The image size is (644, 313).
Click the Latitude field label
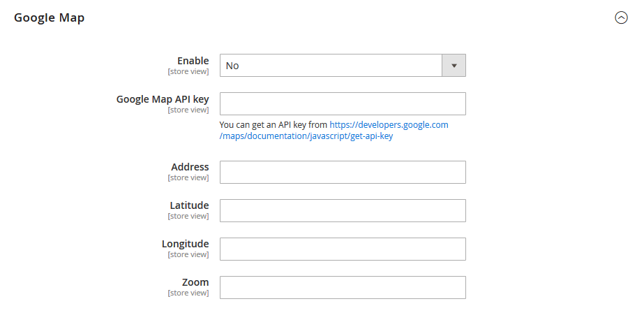click(189, 205)
